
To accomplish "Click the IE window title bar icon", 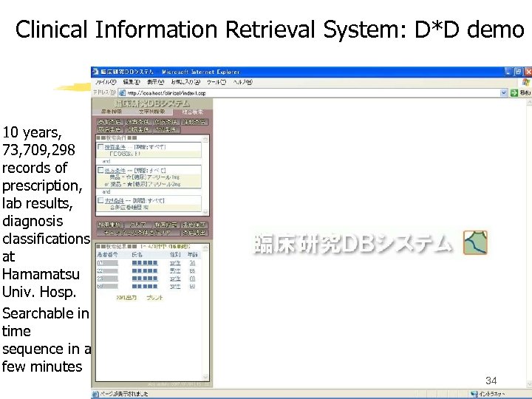I will pos(95,72).
